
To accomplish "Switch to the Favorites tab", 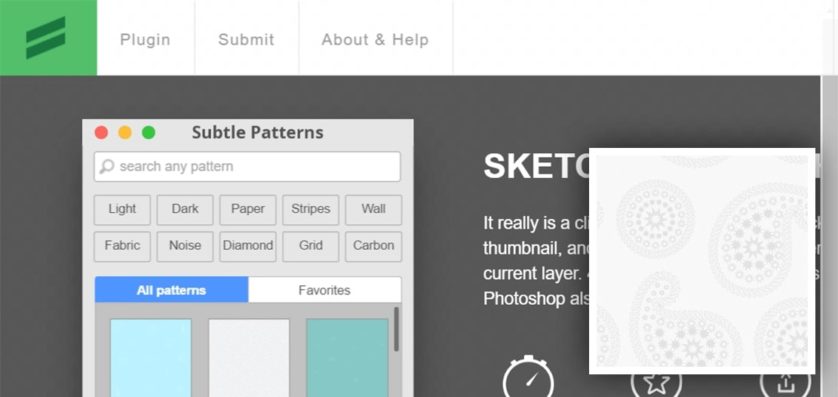I will pos(324,290).
